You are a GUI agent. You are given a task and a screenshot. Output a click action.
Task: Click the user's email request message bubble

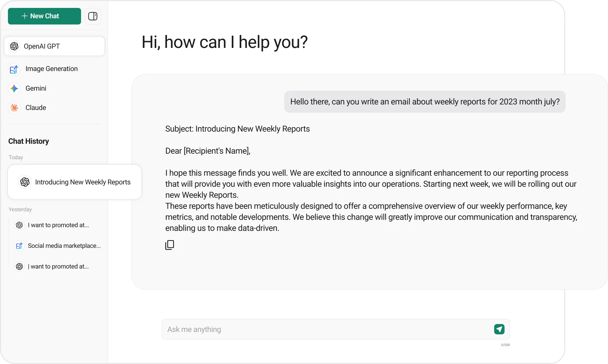pos(425,101)
